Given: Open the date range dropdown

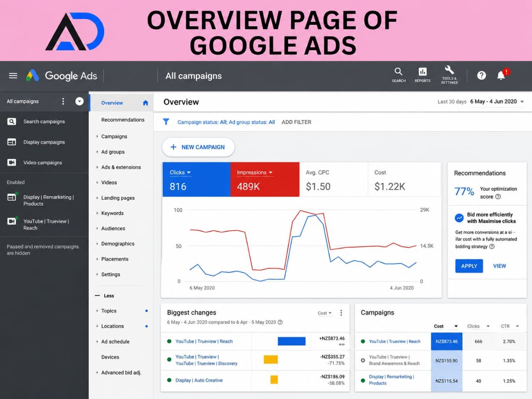Looking at the screenshot, I should click(x=497, y=101).
